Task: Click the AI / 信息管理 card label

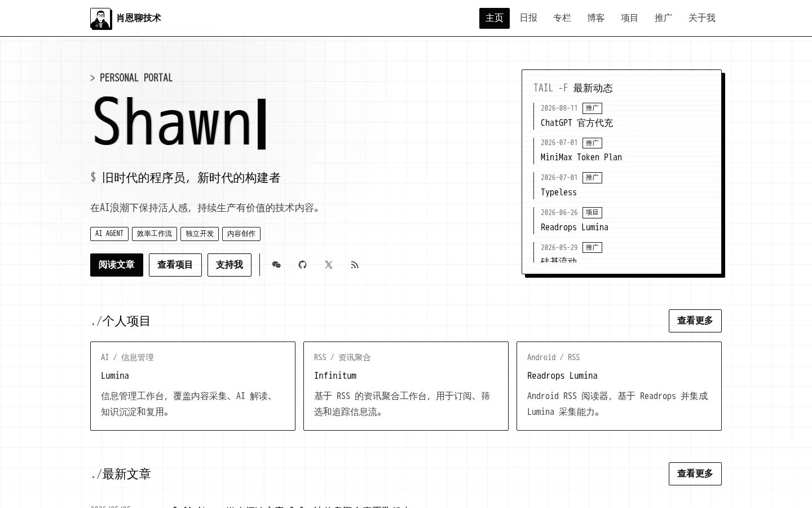Action: [x=127, y=357]
